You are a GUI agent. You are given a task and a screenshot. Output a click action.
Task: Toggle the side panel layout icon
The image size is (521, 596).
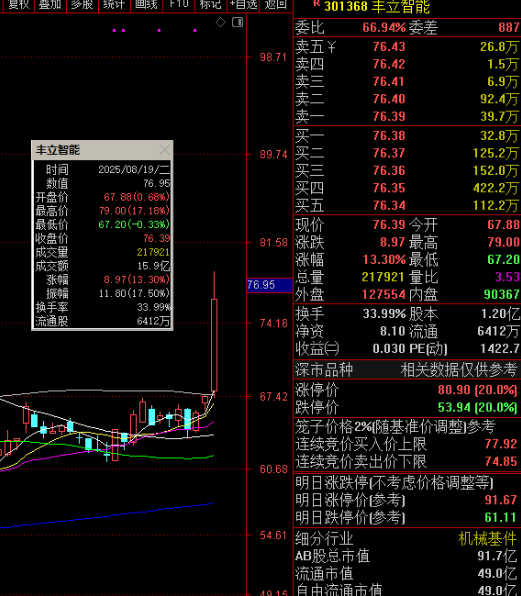(238, 22)
